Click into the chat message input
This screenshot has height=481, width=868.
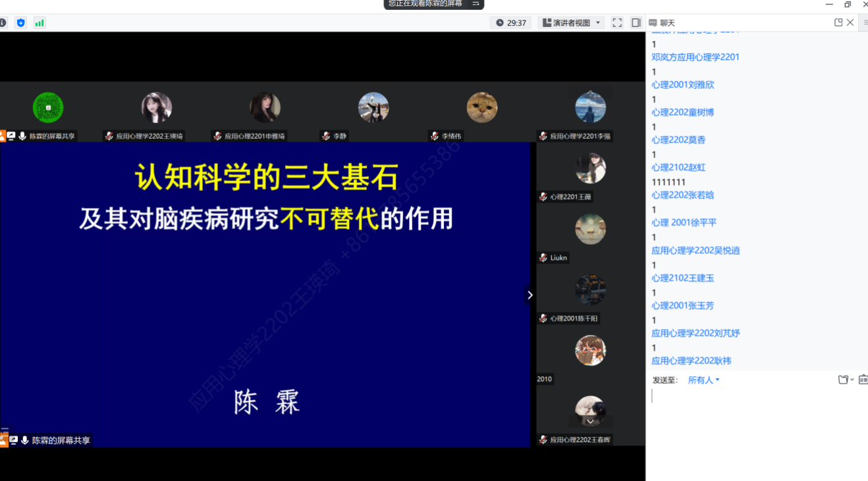click(757, 431)
